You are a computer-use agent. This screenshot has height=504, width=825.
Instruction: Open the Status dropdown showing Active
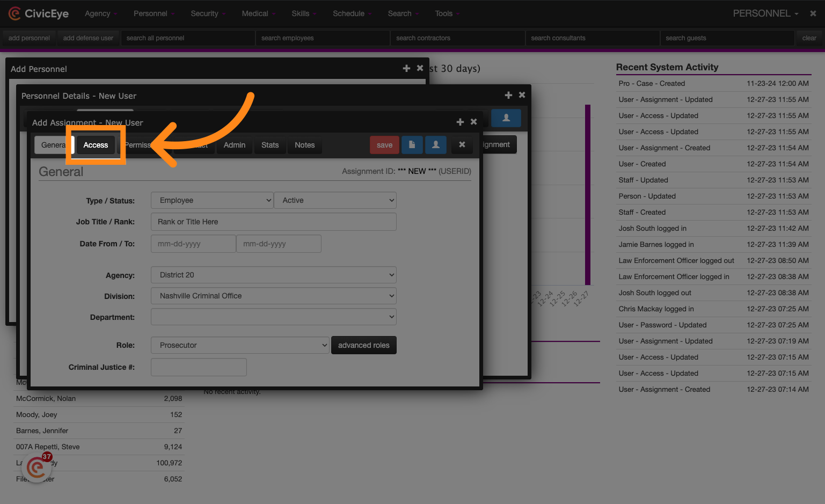pyautogui.click(x=335, y=200)
